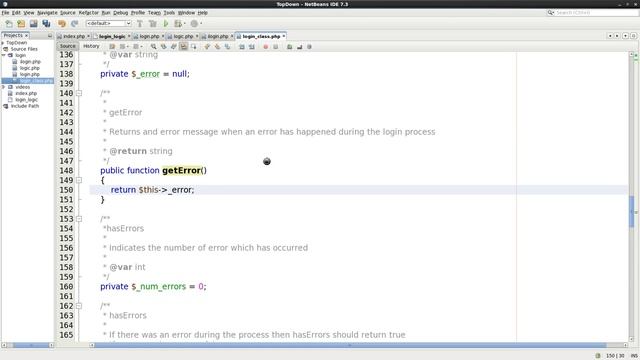
Task: Jump to next bookmark icon
Action: pos(217,47)
